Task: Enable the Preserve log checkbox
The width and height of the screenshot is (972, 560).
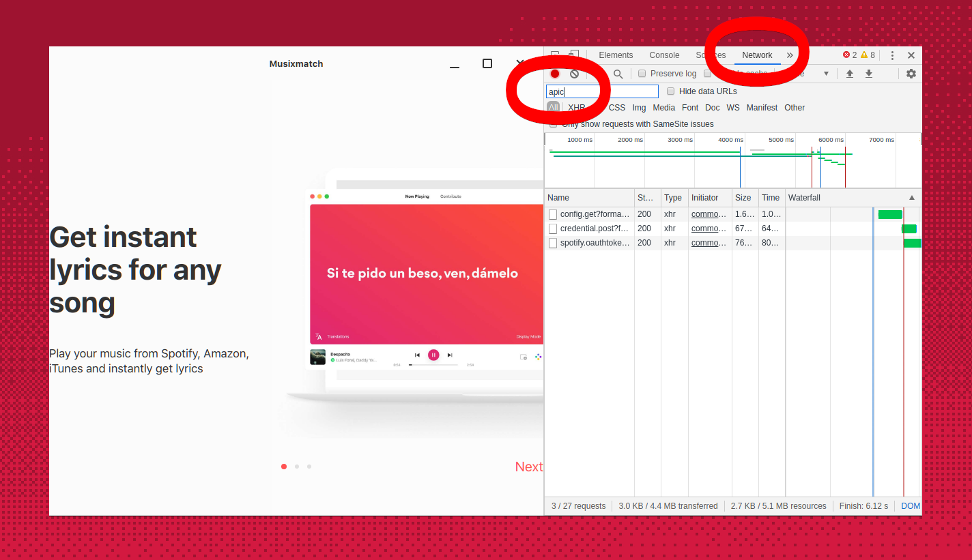Action: (642, 74)
